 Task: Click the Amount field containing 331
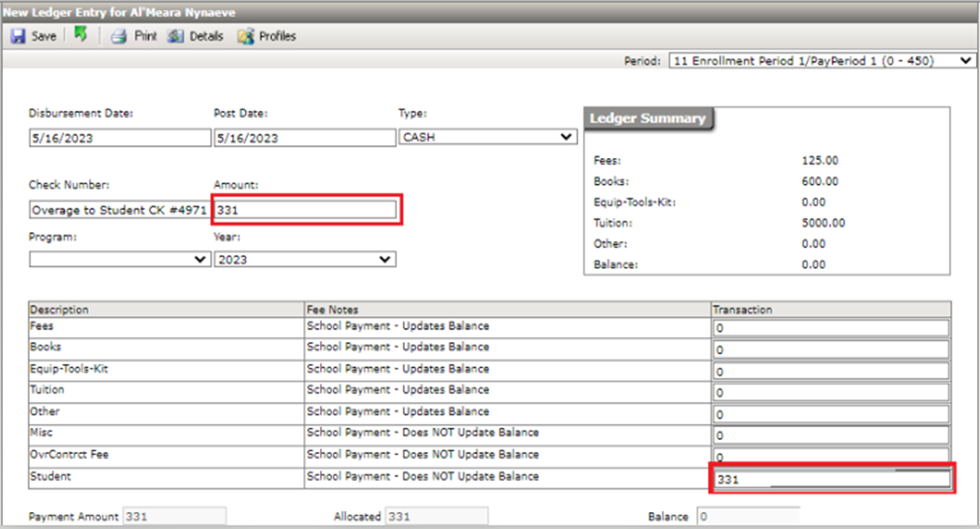(x=306, y=210)
